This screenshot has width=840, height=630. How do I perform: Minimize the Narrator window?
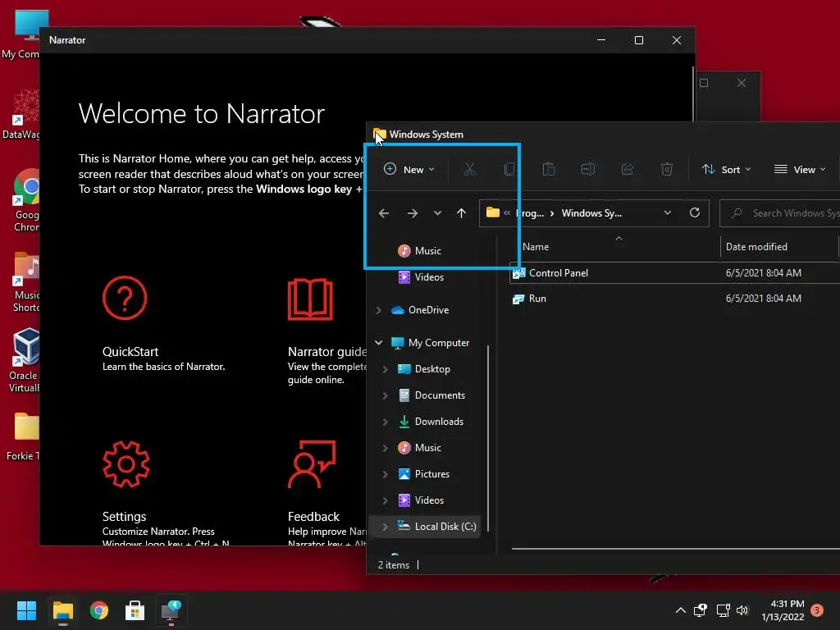(x=601, y=40)
